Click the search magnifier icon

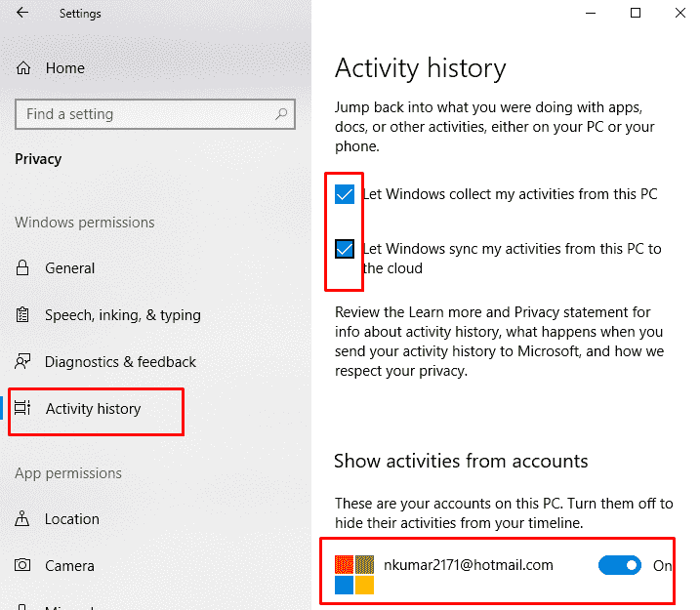click(x=281, y=114)
